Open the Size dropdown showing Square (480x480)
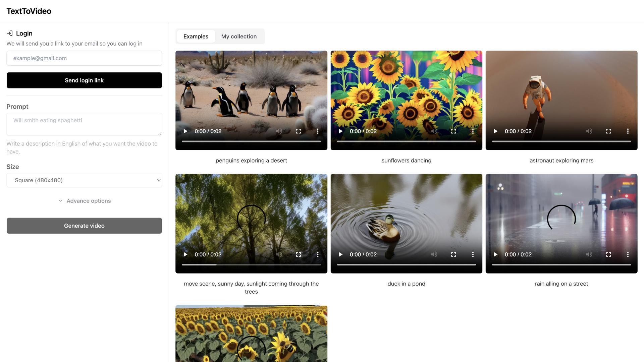 [x=84, y=180]
